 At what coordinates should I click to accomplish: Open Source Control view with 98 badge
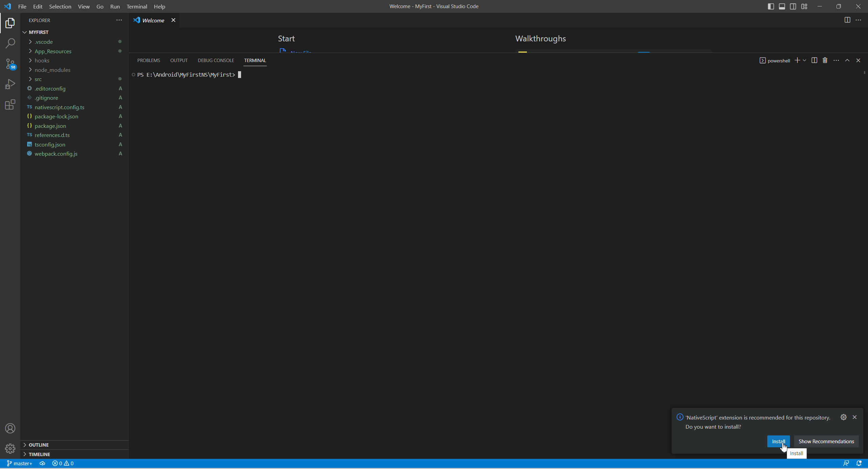click(10, 64)
